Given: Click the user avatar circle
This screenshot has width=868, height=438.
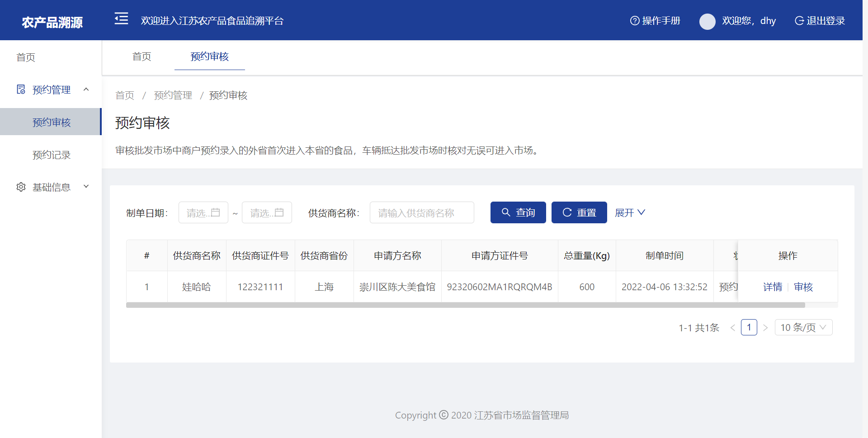Looking at the screenshot, I should point(707,21).
